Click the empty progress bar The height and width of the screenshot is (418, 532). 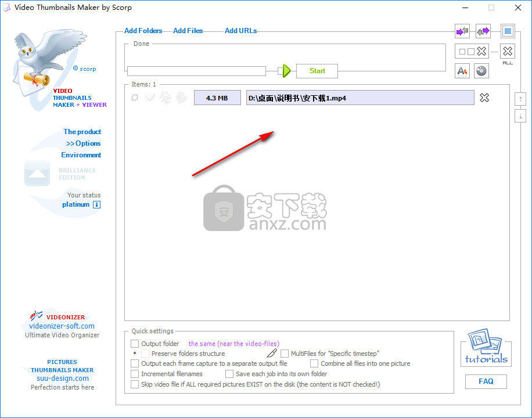pyautogui.click(x=196, y=71)
